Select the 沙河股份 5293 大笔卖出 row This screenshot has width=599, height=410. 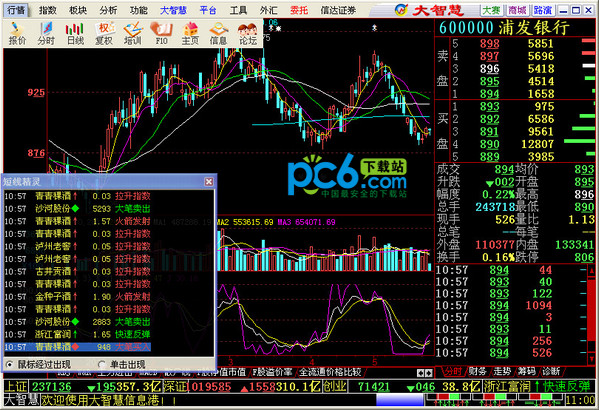tap(78, 209)
